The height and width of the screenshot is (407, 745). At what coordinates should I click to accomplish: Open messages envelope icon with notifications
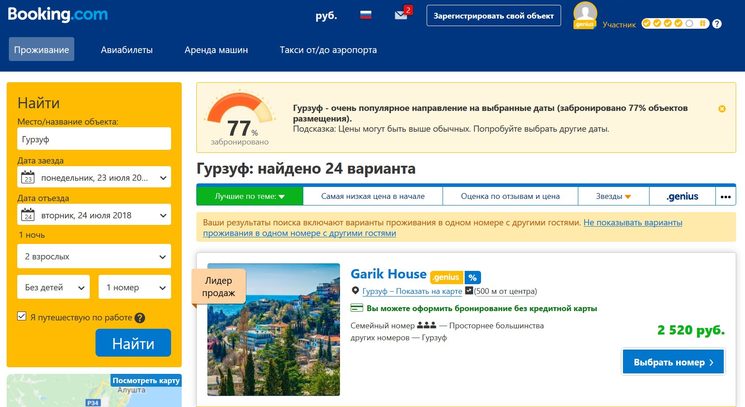[402, 14]
